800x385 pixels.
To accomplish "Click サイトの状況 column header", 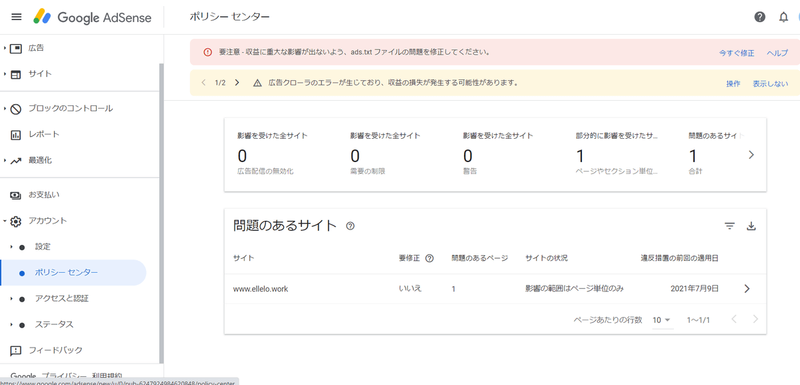I will pos(546,258).
